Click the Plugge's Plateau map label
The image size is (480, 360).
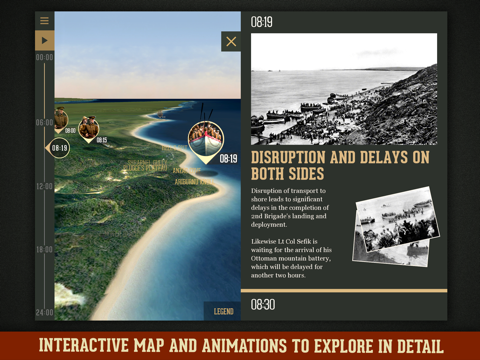pos(145,168)
